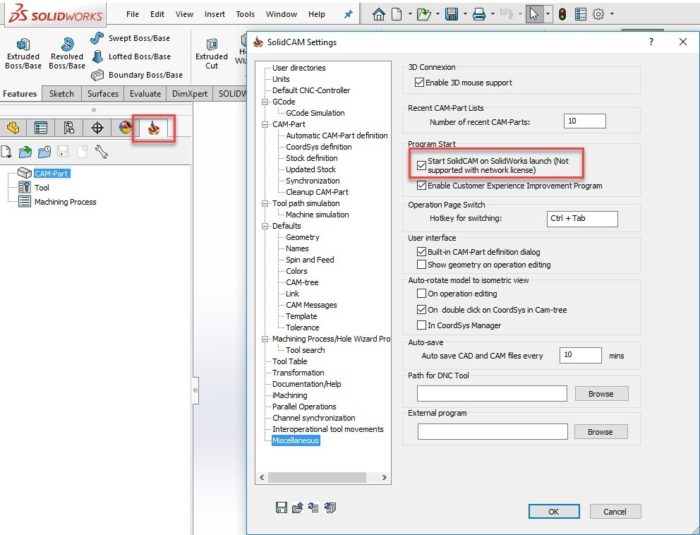This screenshot has width=700, height=535.
Task: Click Number of recent CAM-Parts field
Action: 584,121
